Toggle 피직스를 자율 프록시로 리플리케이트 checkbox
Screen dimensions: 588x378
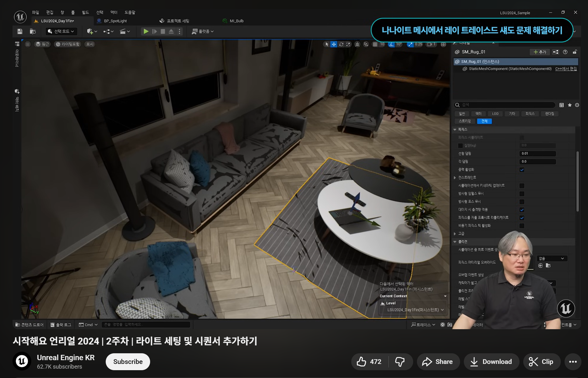(522, 218)
